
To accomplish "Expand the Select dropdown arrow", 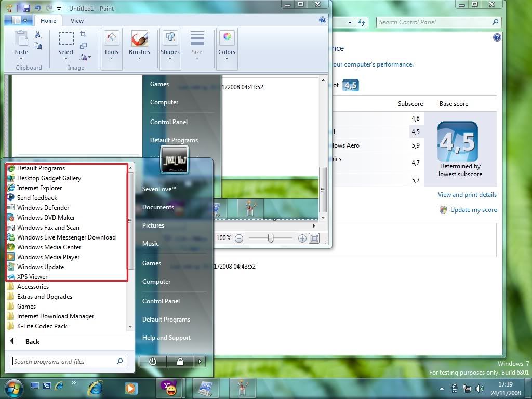I will [x=66, y=58].
